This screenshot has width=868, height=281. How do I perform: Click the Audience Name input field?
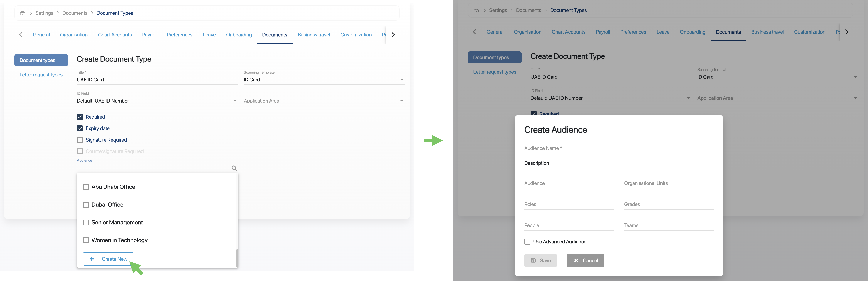coord(619,148)
